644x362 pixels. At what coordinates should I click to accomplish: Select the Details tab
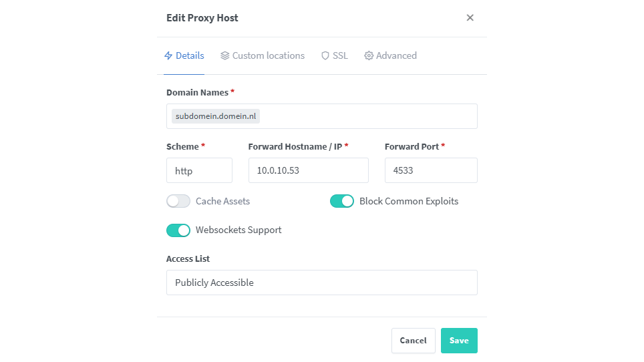pos(190,56)
